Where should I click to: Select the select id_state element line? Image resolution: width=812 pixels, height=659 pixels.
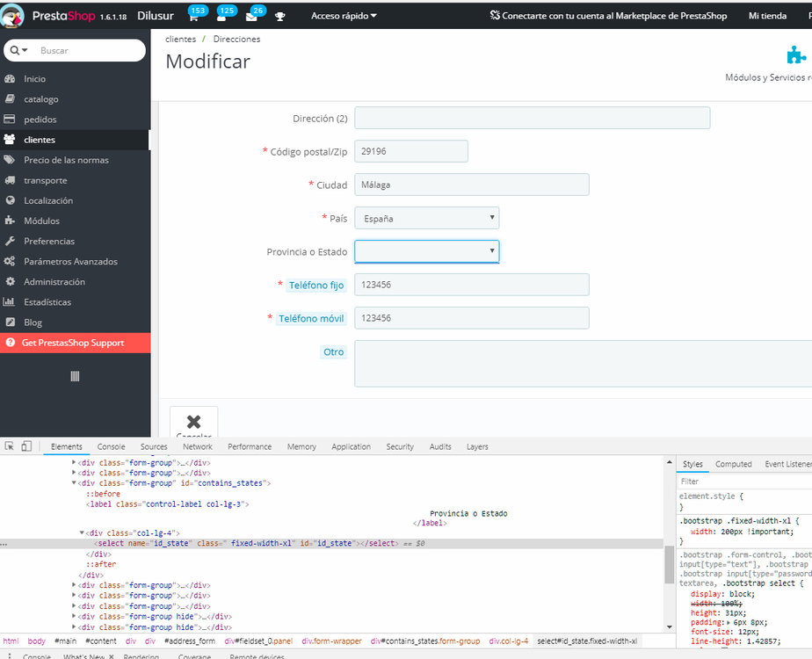(x=331, y=543)
